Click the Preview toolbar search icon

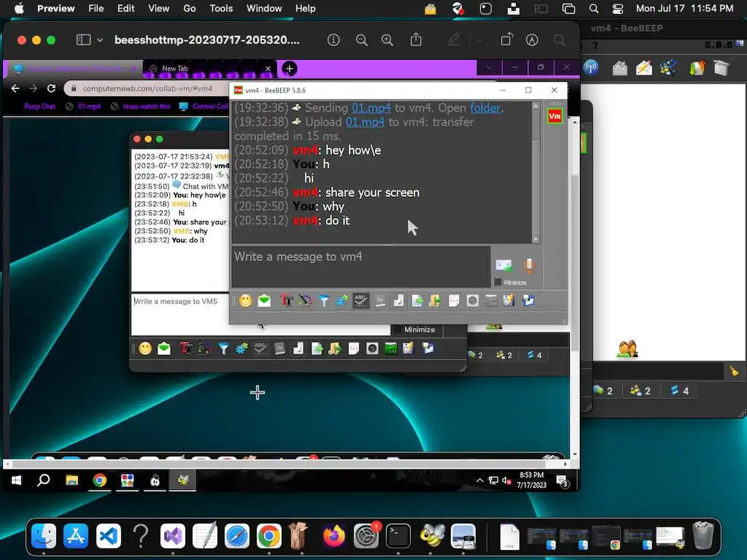coord(560,40)
